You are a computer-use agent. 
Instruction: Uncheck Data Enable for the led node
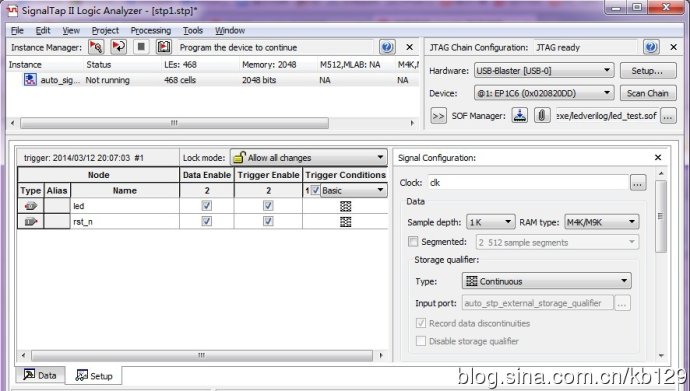[206, 206]
